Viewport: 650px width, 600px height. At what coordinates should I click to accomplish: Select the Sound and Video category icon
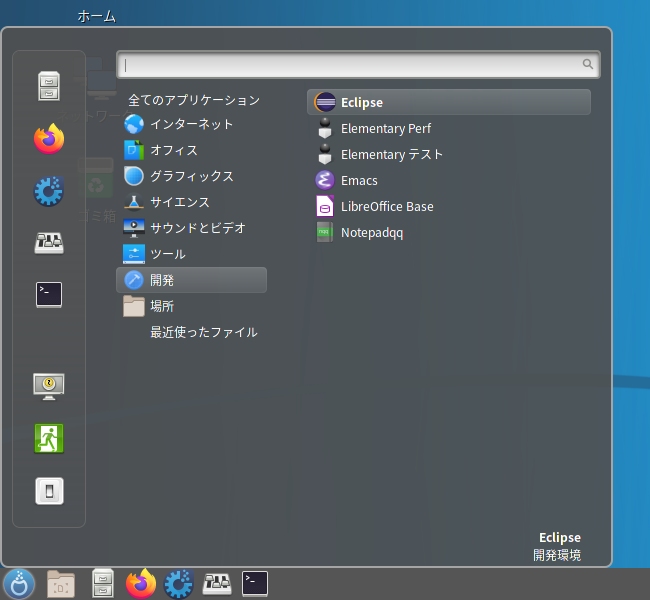click(134, 228)
